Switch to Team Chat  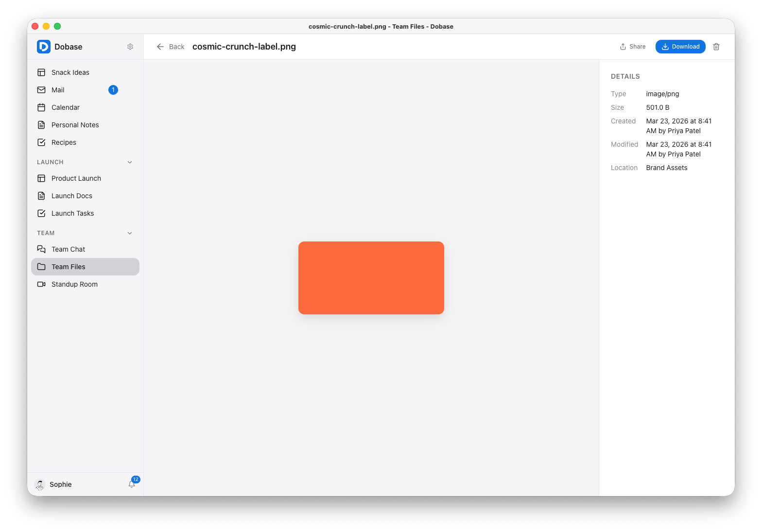point(85,249)
